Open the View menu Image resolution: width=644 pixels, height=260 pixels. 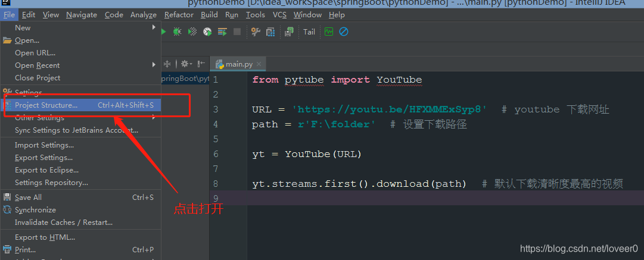pyautogui.click(x=51, y=15)
